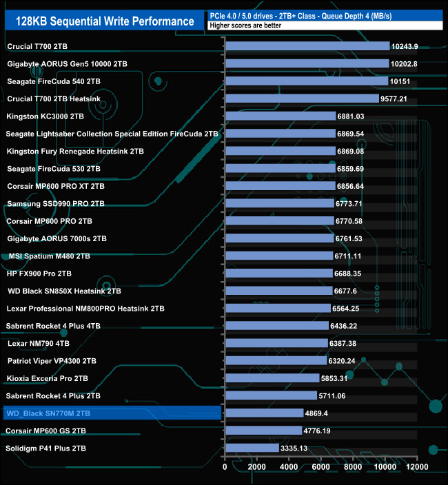Click the 6761.53 value

click(349, 239)
